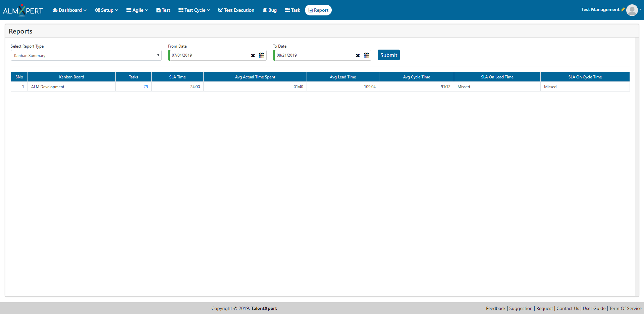Open the Request footer link
The width and height of the screenshot is (644, 314).
point(544,308)
